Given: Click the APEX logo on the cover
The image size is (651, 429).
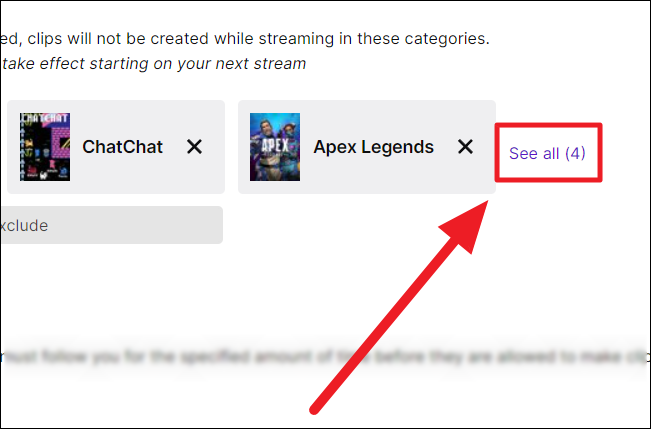Looking at the screenshot, I should click(275, 146).
